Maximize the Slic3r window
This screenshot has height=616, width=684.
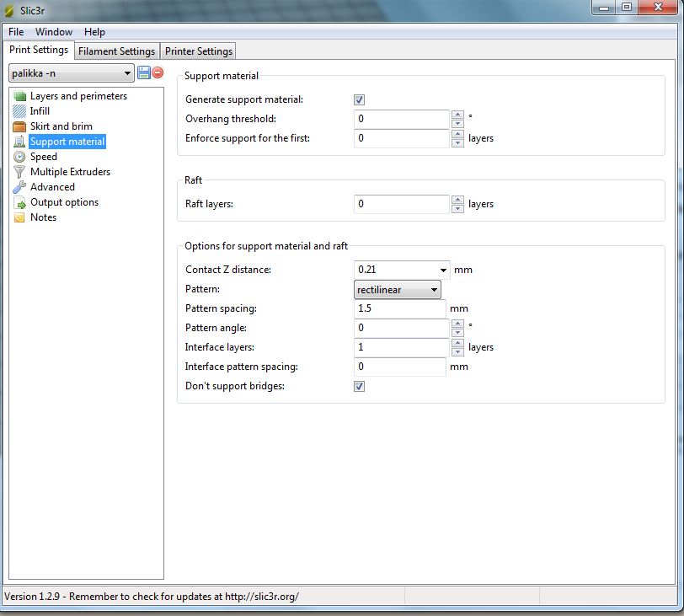(x=627, y=8)
